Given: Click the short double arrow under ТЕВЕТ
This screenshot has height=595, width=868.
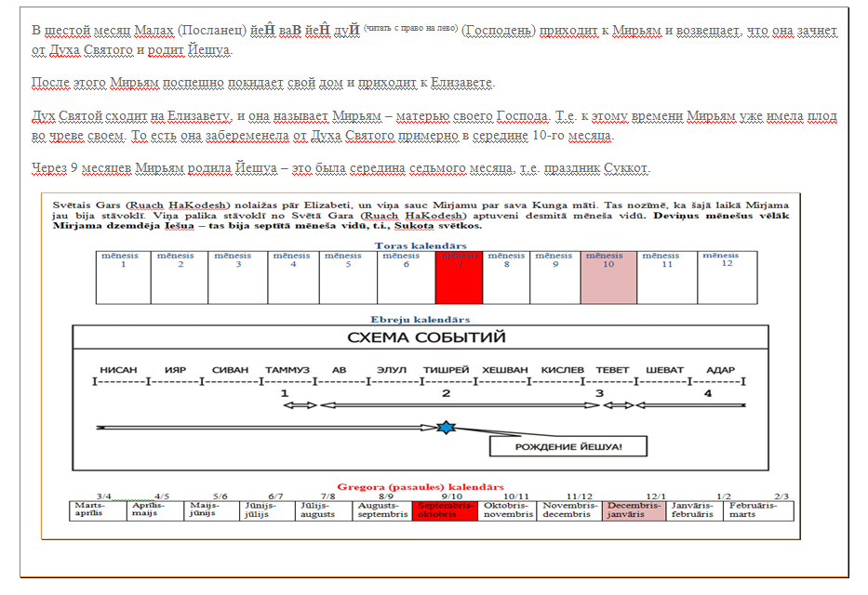Looking at the screenshot, I should pyautogui.click(x=618, y=405).
